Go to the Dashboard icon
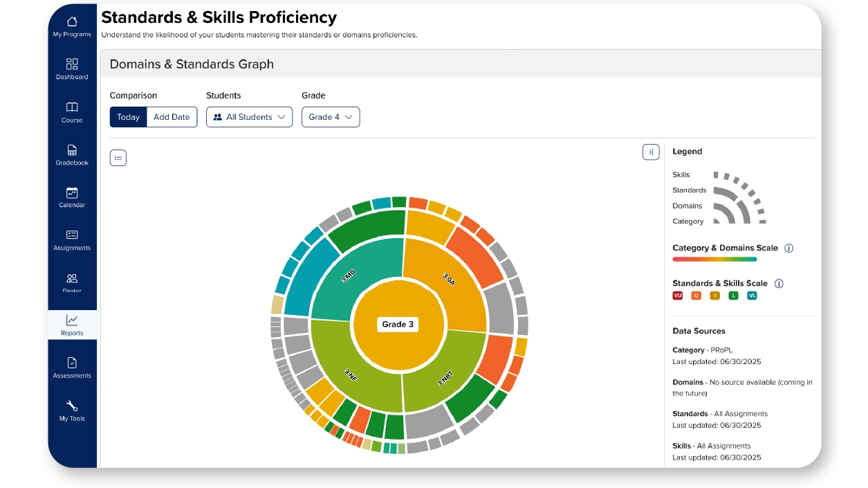This screenshot has height=488, width=868. 72,64
